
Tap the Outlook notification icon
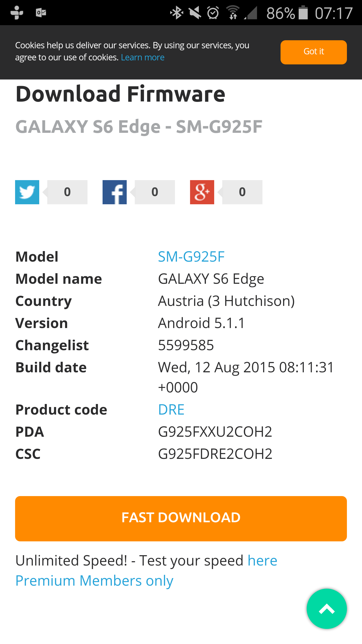pos(41,13)
